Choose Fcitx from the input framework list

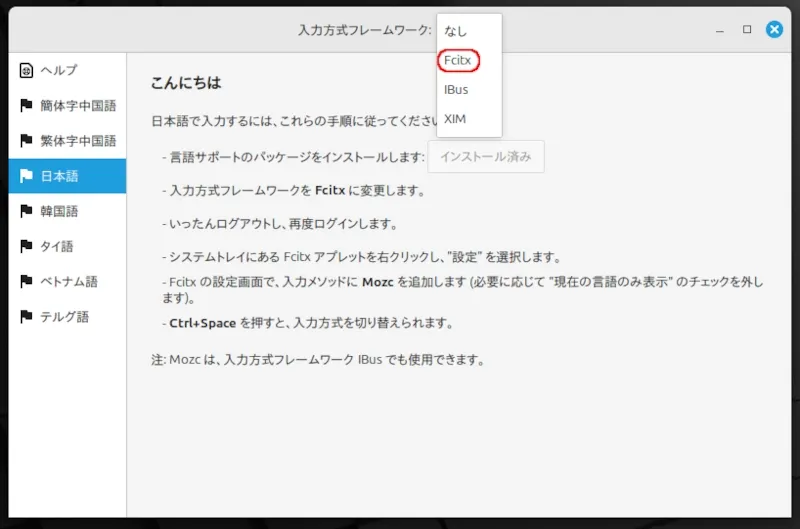460,60
